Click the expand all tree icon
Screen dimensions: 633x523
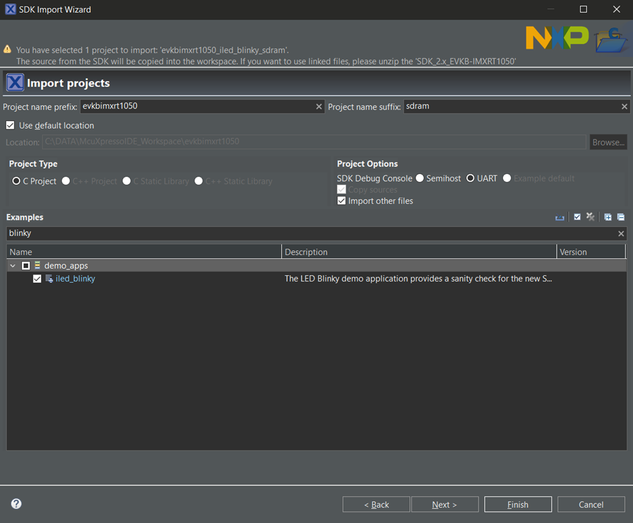pos(608,217)
